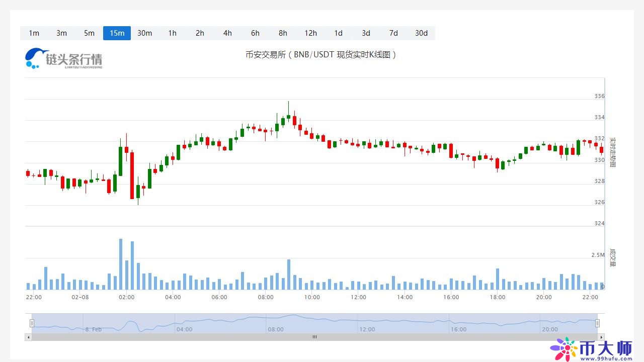The image size is (644, 362).
Task: Click the tallest volume bar near 02:00
Action: pyautogui.click(x=121, y=264)
